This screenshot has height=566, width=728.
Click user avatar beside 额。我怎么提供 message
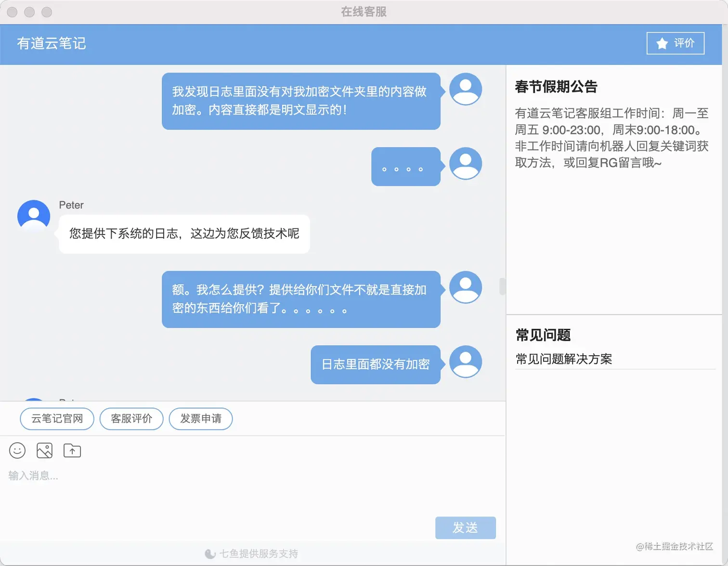tap(466, 287)
